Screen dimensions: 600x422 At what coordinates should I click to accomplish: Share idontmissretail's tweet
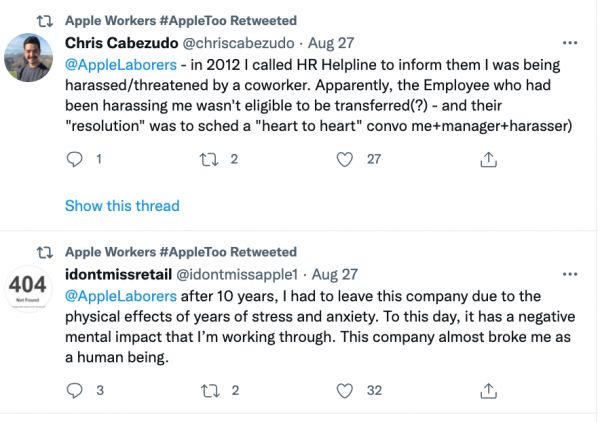coord(489,390)
